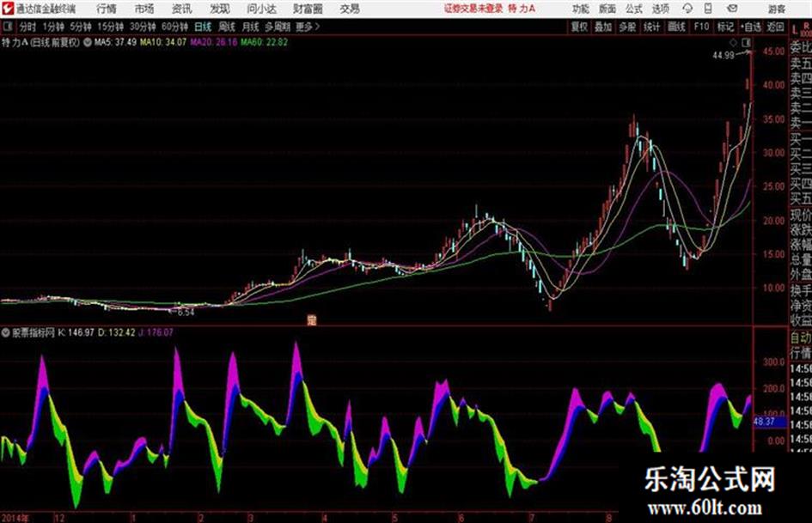Toggle the left sidebar panel icon
Image resolution: width=812 pixels, height=523 pixels.
coord(7,27)
